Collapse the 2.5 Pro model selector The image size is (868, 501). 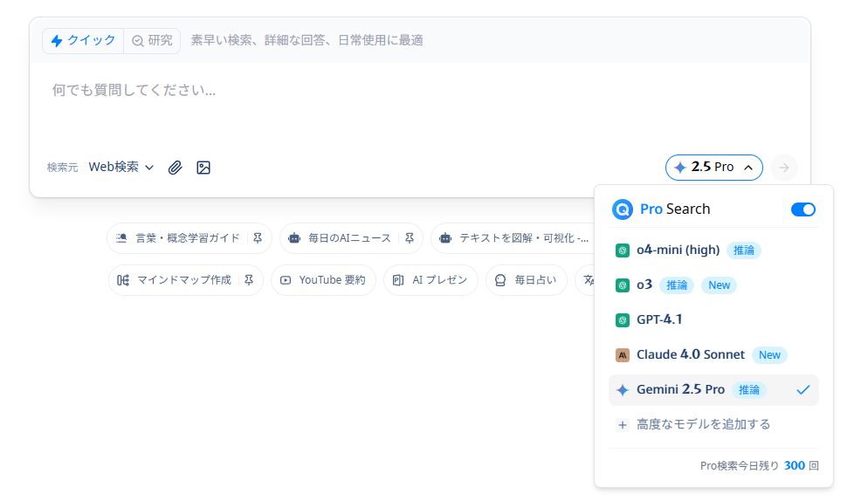(x=713, y=168)
